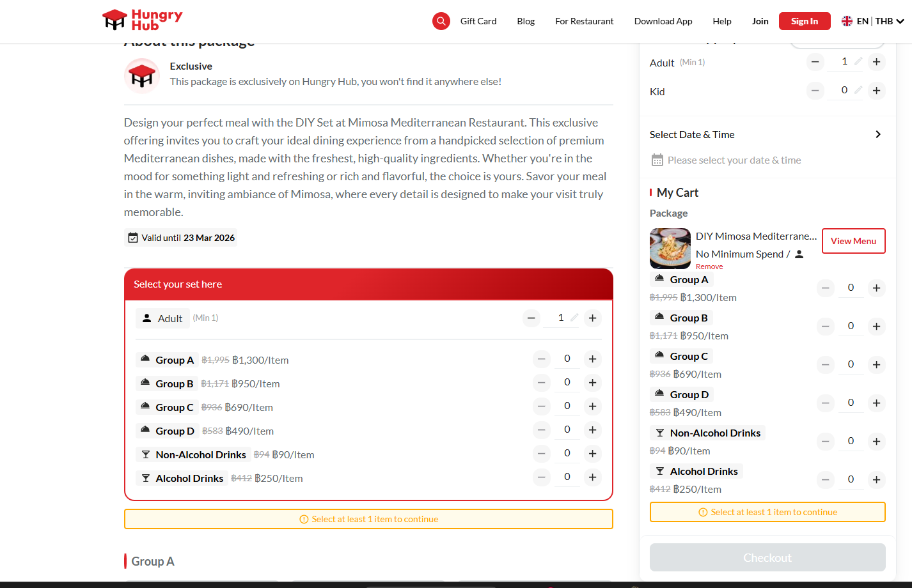Viewport: 912px width, 588px height.
Task: Increase Group A quantity in set selector
Action: 592,359
